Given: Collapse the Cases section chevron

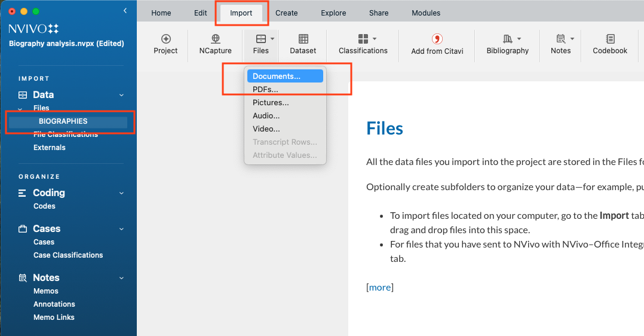Looking at the screenshot, I should point(121,229).
